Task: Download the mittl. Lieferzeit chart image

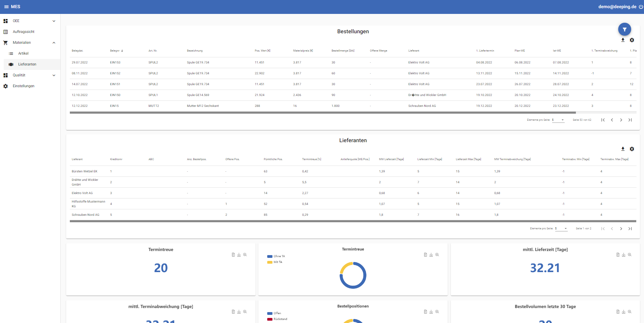Action: point(624,254)
